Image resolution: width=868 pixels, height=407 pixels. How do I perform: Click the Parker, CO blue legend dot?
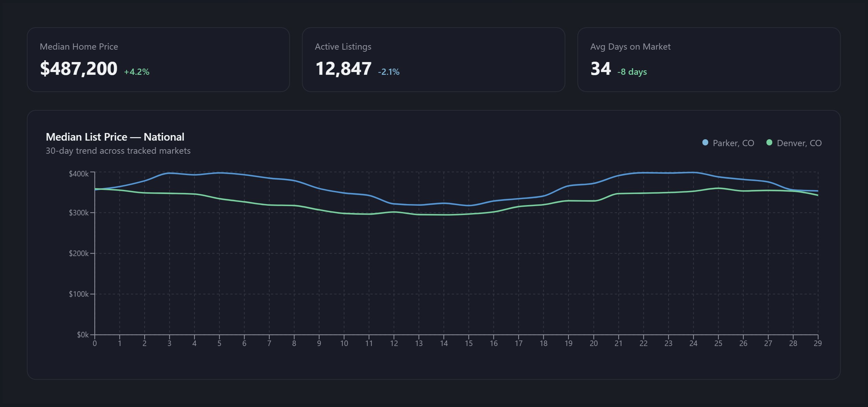click(x=705, y=143)
